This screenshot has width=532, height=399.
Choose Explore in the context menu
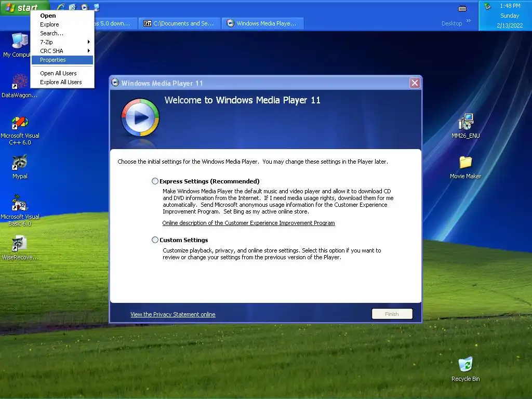tap(49, 24)
